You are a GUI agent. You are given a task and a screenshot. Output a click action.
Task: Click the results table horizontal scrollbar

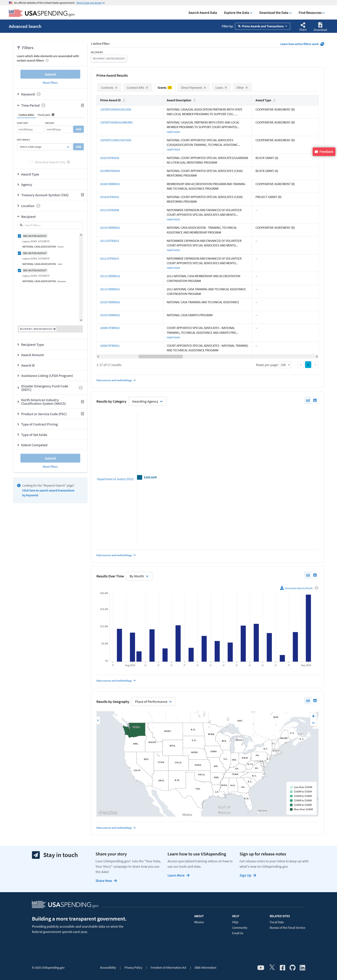[x=161, y=356]
